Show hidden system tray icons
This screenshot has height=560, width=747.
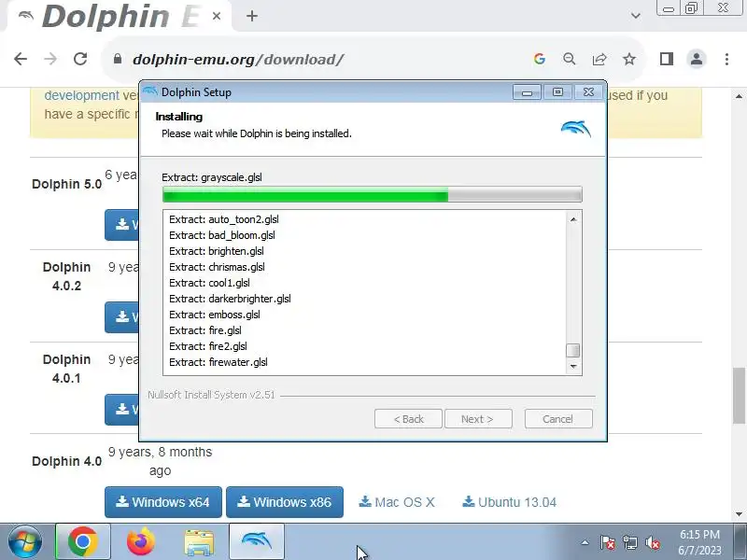585,542
